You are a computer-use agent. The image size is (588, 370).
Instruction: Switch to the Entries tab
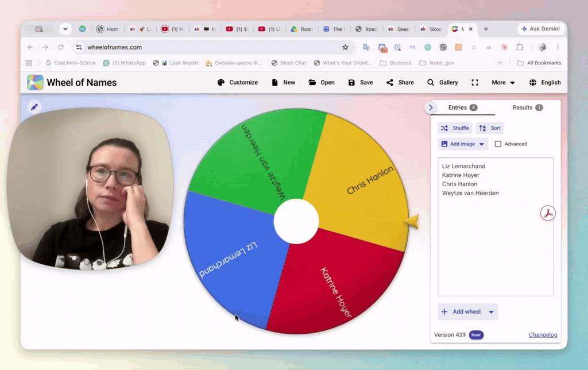click(463, 107)
